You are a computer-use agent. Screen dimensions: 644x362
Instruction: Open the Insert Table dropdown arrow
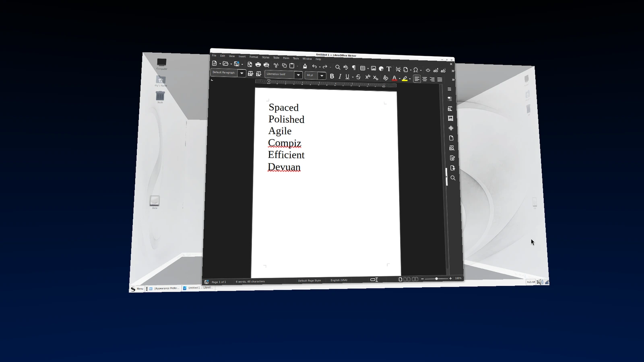[x=368, y=68]
